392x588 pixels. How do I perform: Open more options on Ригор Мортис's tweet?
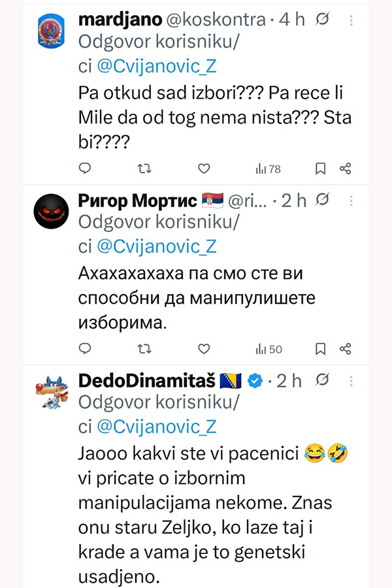click(353, 201)
